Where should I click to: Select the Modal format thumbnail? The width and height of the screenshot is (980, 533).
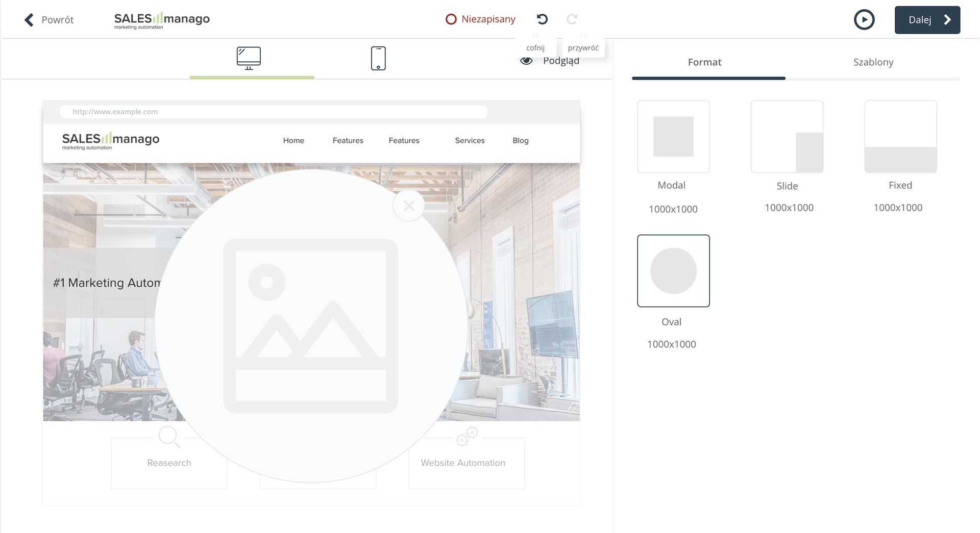(673, 137)
